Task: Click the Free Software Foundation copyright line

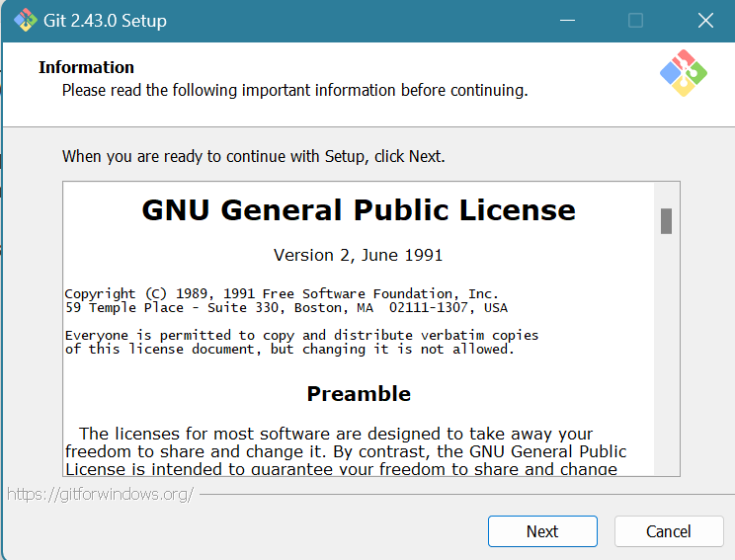Action: coord(282,293)
